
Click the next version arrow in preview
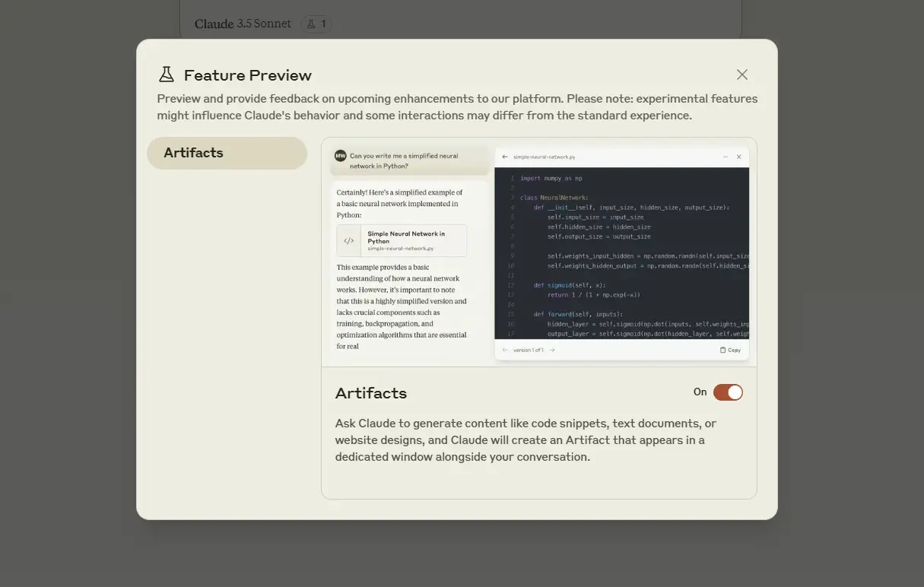(x=552, y=350)
